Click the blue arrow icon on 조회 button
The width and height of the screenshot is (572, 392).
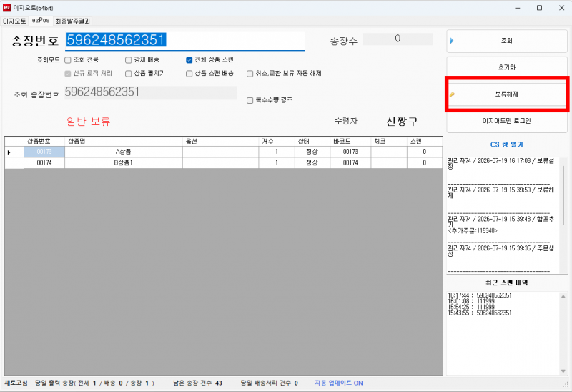tap(452, 41)
